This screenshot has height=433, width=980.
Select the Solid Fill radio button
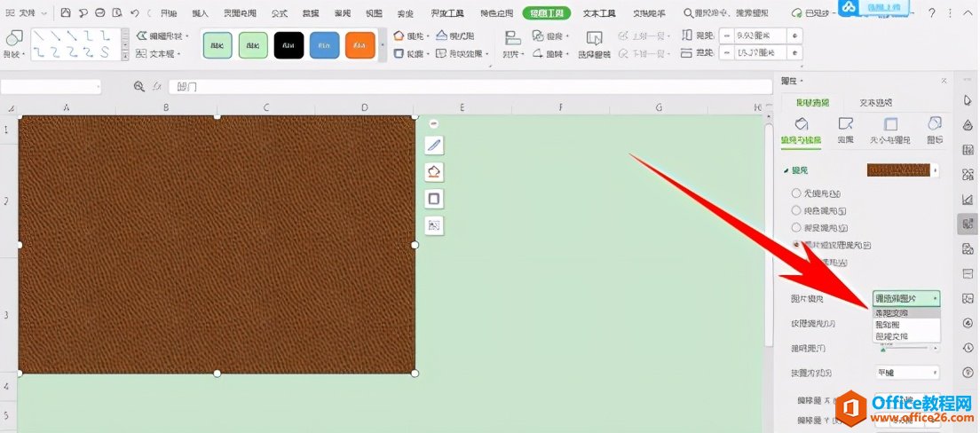point(796,210)
